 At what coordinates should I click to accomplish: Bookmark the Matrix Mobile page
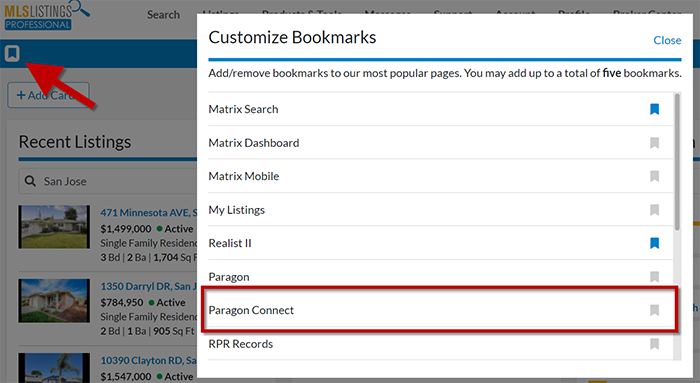click(x=654, y=176)
